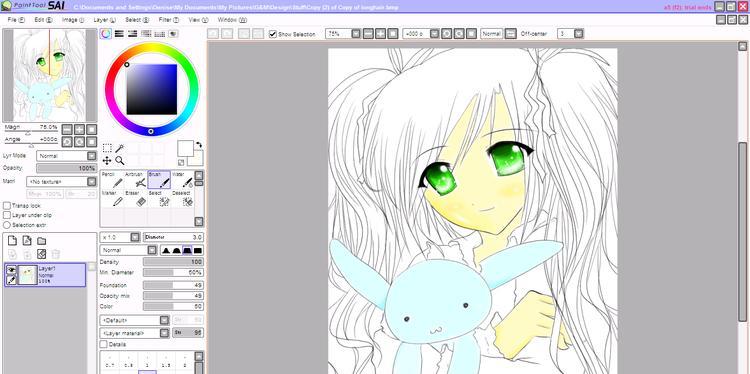Enable the Transp. lock checkbox
750x374 pixels.
click(7, 205)
